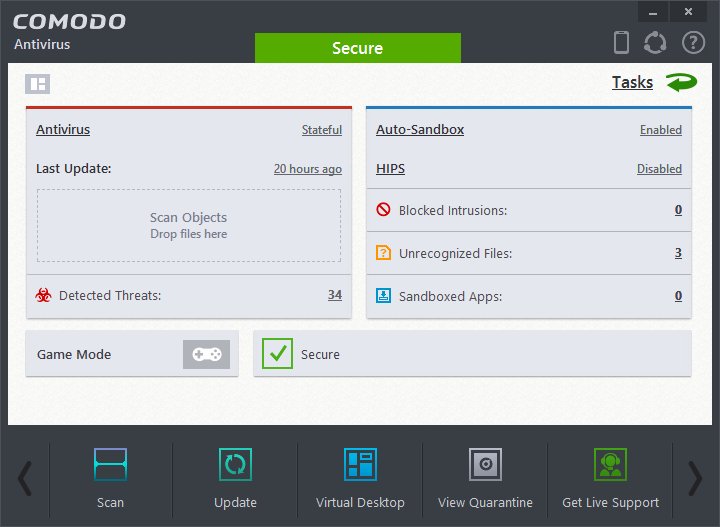Screen dimensions: 720x527
Task: Open Get Live Support from bottom toolbar
Action: tap(610, 479)
